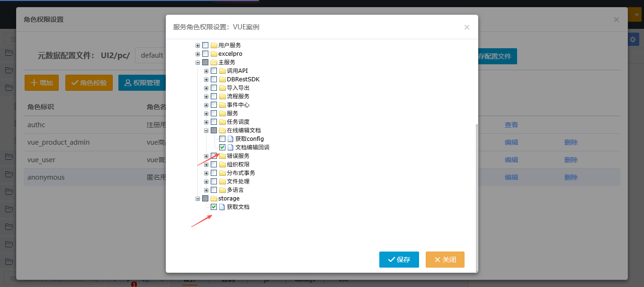The width and height of the screenshot is (644, 287).
Task: Select the 任务调度 tree item
Action: [238, 122]
